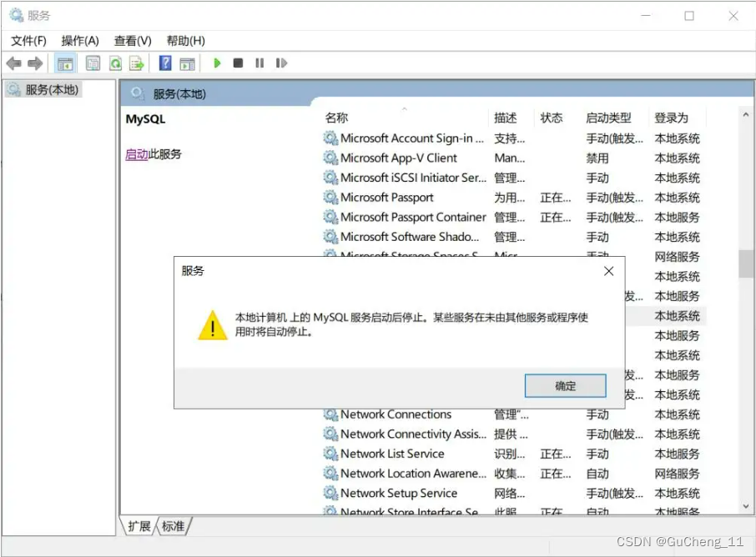Image resolution: width=756 pixels, height=557 pixels.
Task: Refresh the services list via toolbar icon
Action: point(116,63)
